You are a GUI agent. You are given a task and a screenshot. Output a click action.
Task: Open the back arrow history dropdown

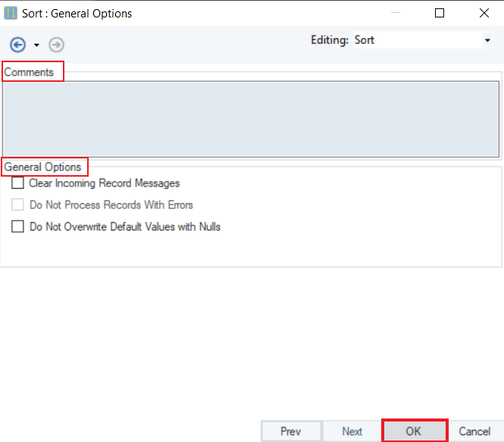(36, 45)
